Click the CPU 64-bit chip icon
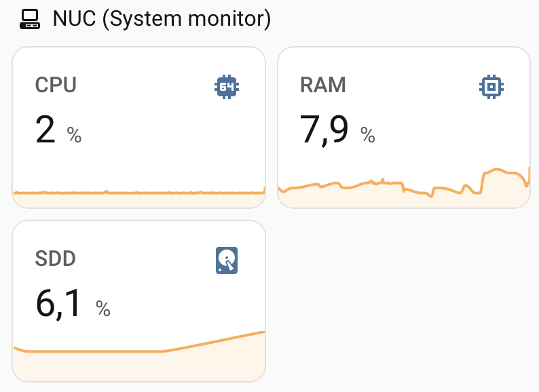This screenshot has height=392, width=539. click(227, 87)
